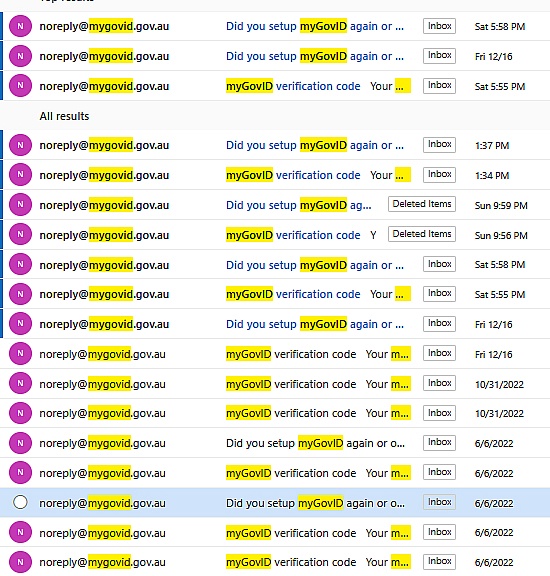Click the avatar of the Top results Fri 12/16 email
The height and width of the screenshot is (576, 550).
click(x=20, y=56)
